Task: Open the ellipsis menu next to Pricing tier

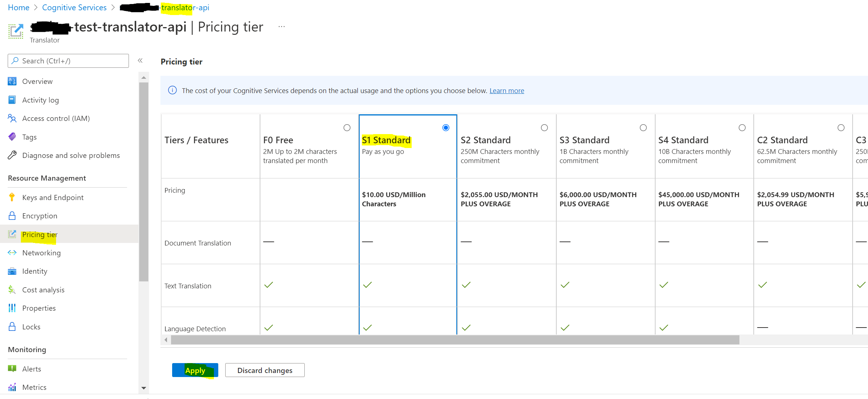Action: coord(281,26)
